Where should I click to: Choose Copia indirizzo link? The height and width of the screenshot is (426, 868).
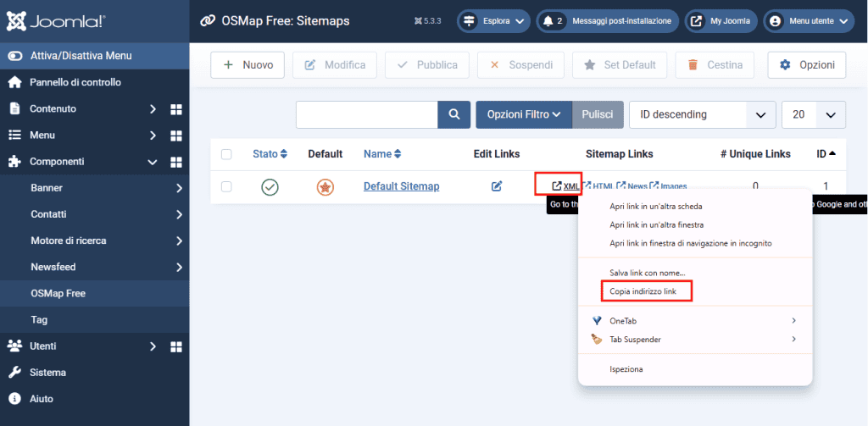pos(643,291)
